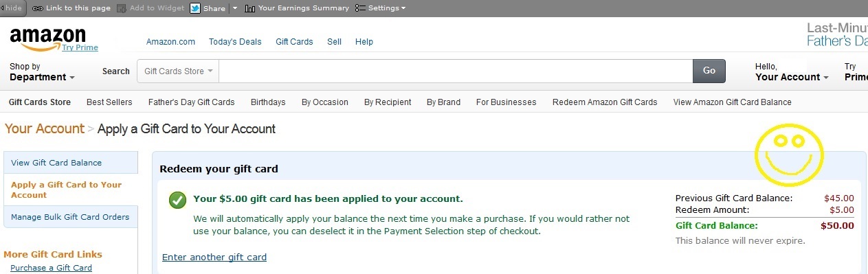Click into the search text field
This screenshot has width=868, height=274.
coord(456,71)
